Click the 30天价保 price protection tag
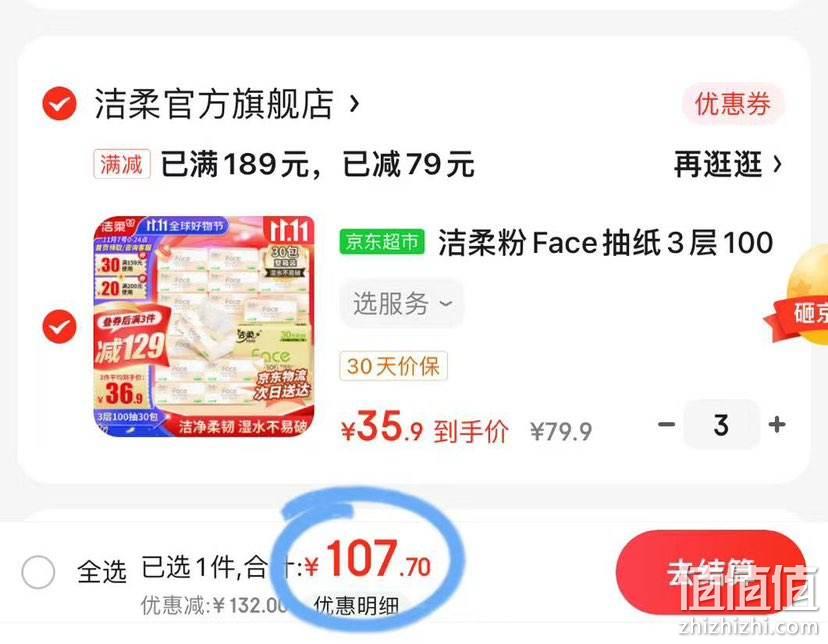 (x=393, y=366)
